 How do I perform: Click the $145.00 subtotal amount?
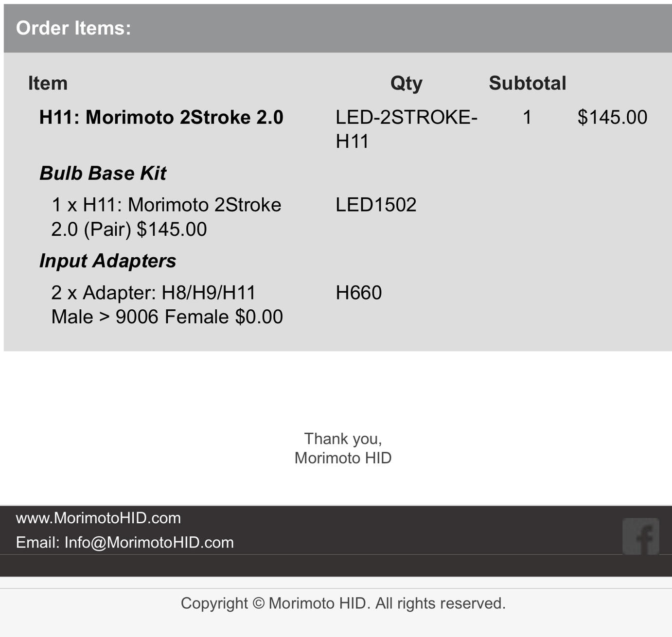tap(612, 117)
